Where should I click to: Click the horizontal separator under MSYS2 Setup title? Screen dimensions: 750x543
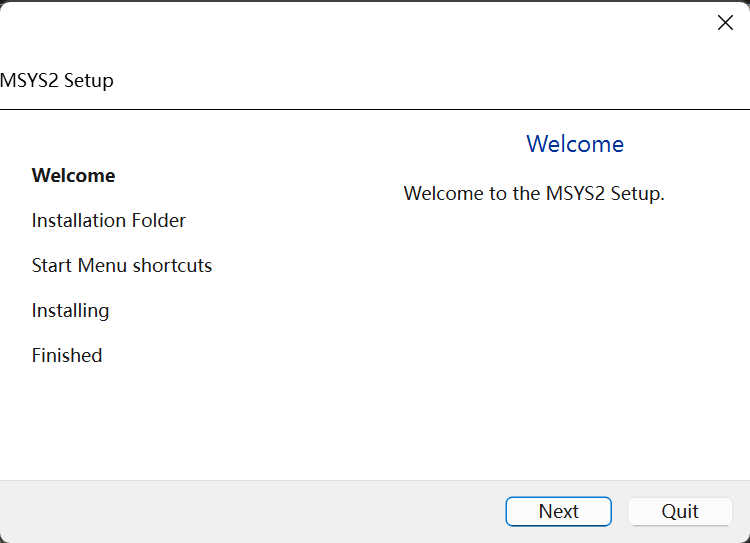375,109
